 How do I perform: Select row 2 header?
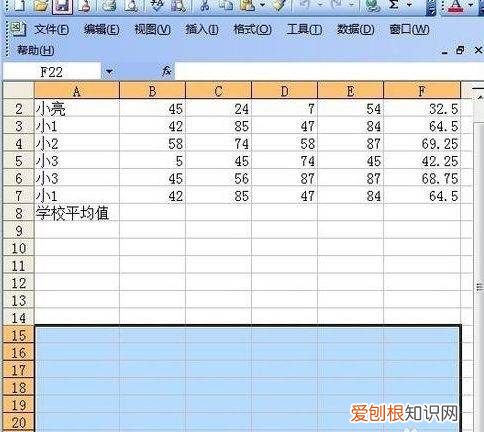(x=18, y=109)
